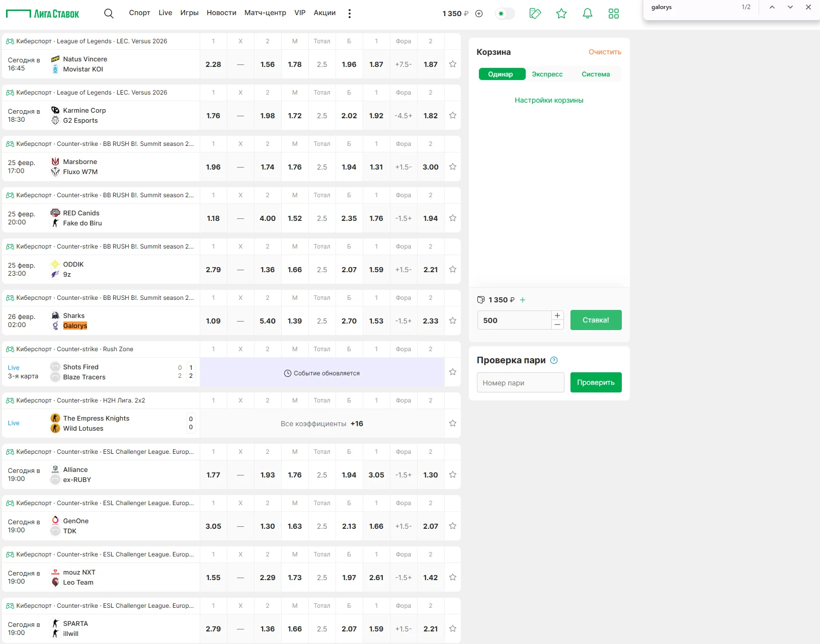The image size is (820, 644).
Task: Open the esports icon of H2H Лига header
Action: (x=10, y=400)
